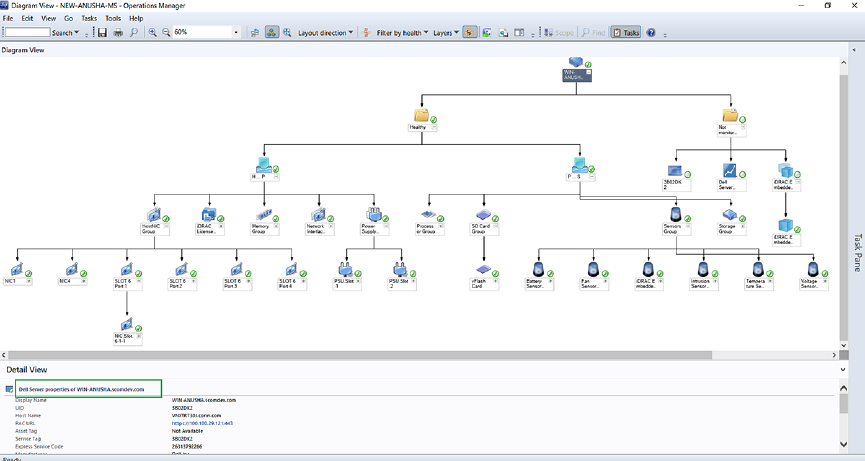Open the Tasks menu
This screenshot has width=865, height=461.
[x=89, y=18]
